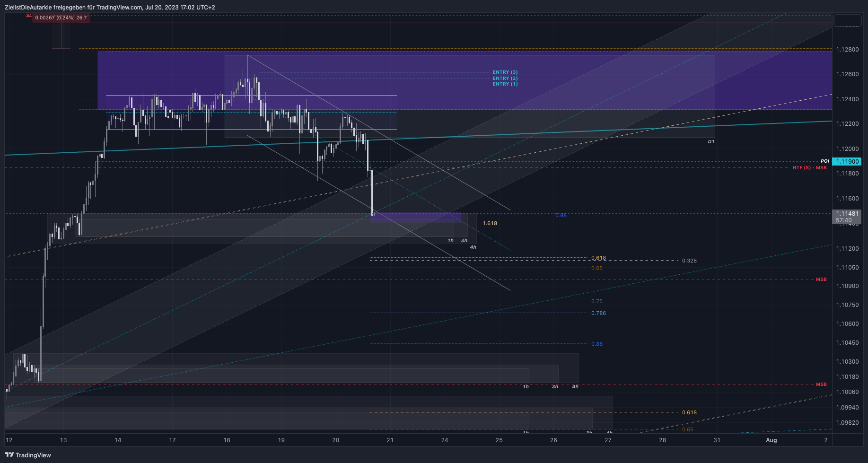Click price axis value 1.11050
Viewport: 868px width, 463px height.
(x=847, y=268)
